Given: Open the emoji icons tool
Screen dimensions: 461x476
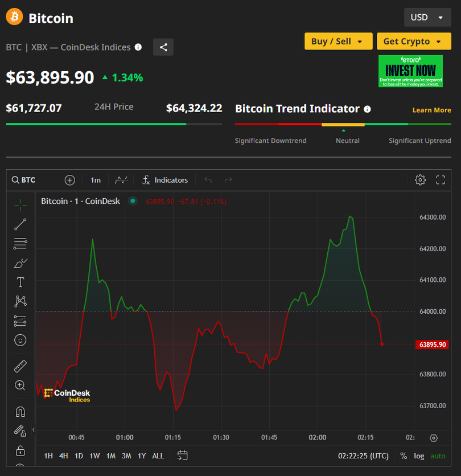Looking at the screenshot, I should coord(20,340).
